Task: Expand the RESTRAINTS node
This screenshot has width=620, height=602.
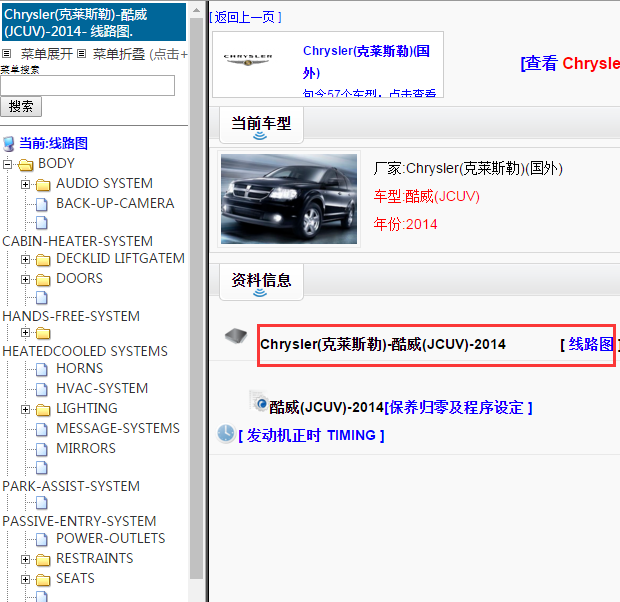Action: [x=25, y=559]
